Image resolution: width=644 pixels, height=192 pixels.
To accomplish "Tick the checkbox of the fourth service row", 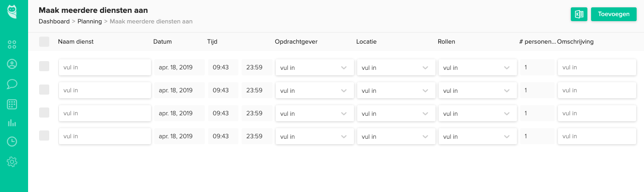I will (44, 135).
